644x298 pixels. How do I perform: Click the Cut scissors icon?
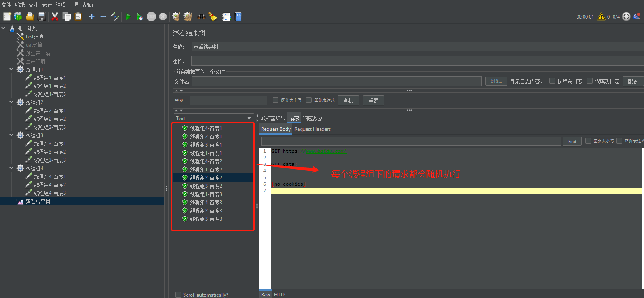[x=55, y=16]
